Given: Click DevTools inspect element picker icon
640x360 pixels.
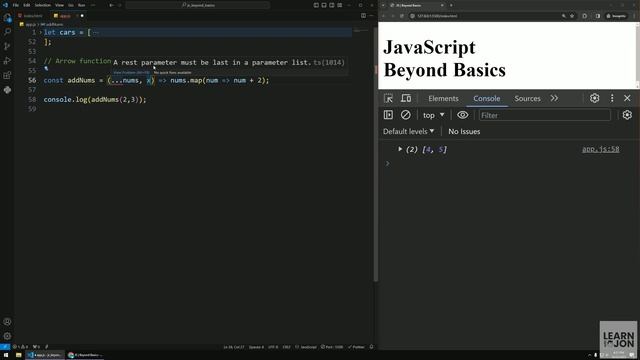Looking at the screenshot, I should point(388,98).
